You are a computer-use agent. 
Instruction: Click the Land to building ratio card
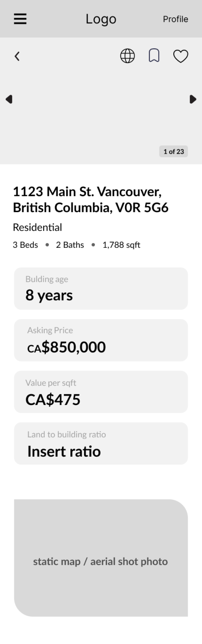101,443
